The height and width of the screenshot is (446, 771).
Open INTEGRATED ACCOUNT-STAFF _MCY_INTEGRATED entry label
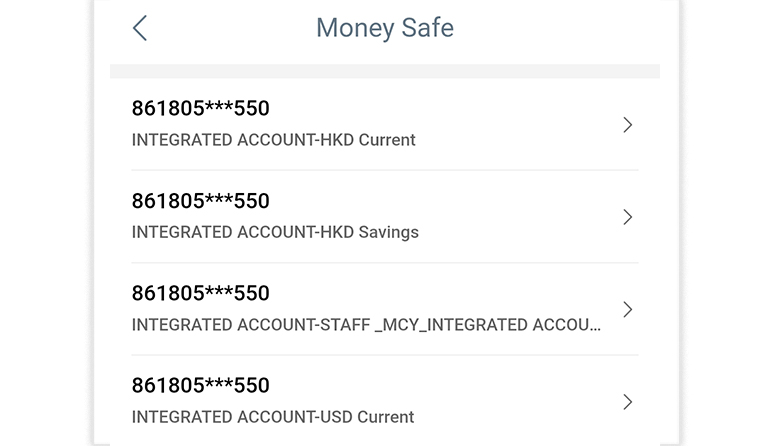(366, 325)
